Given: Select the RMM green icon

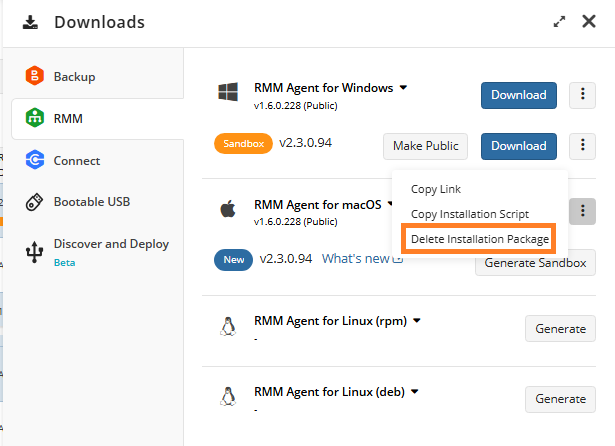Looking at the screenshot, I should coord(35,118).
